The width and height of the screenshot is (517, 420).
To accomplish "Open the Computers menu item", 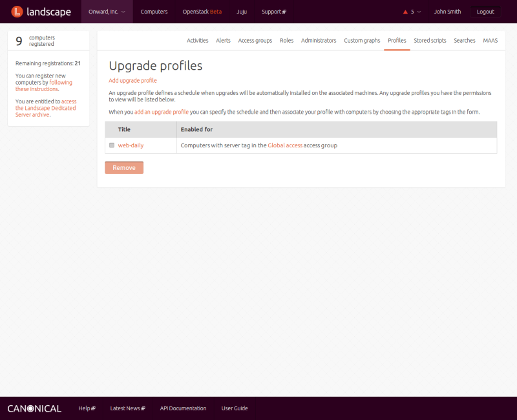I will tap(154, 12).
